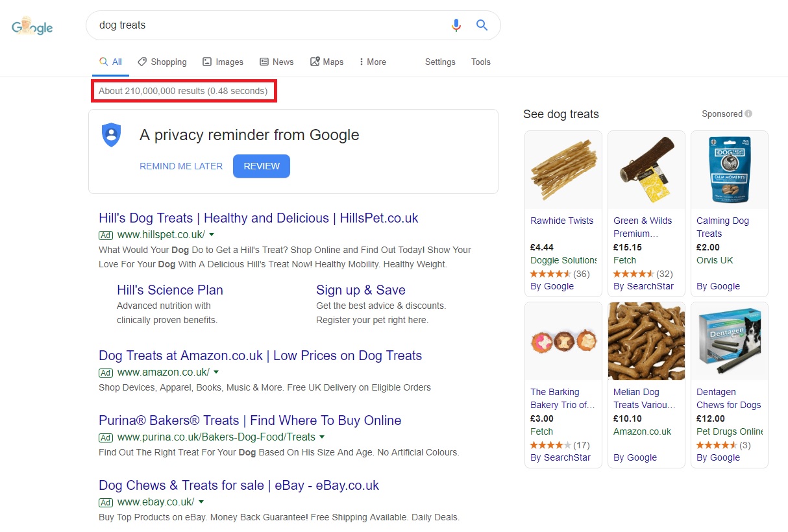Click the Ad badge for amazon.co.uk
Viewport: 788px width, 532px height.
click(x=106, y=372)
